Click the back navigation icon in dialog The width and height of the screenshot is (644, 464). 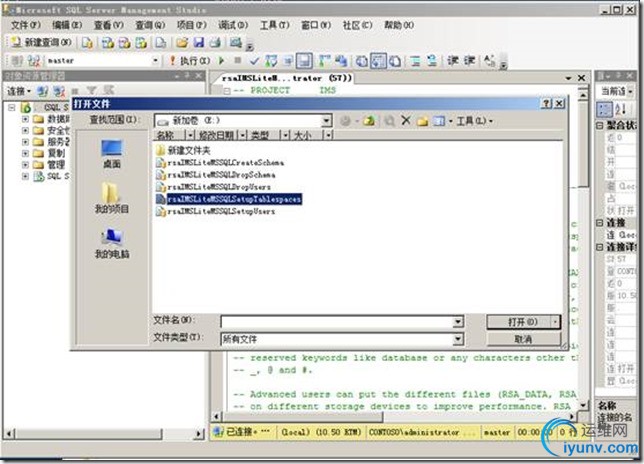(x=346, y=121)
